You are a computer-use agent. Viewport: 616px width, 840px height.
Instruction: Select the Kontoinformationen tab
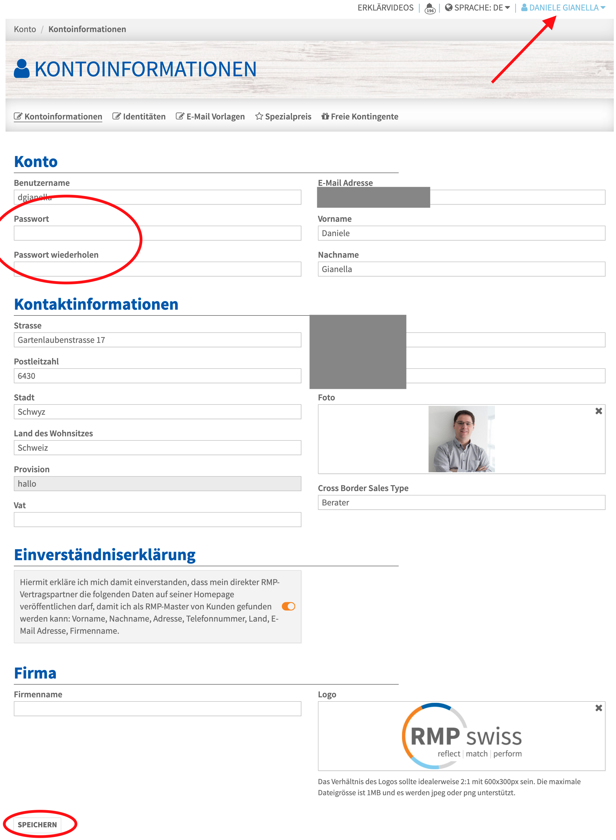click(58, 116)
